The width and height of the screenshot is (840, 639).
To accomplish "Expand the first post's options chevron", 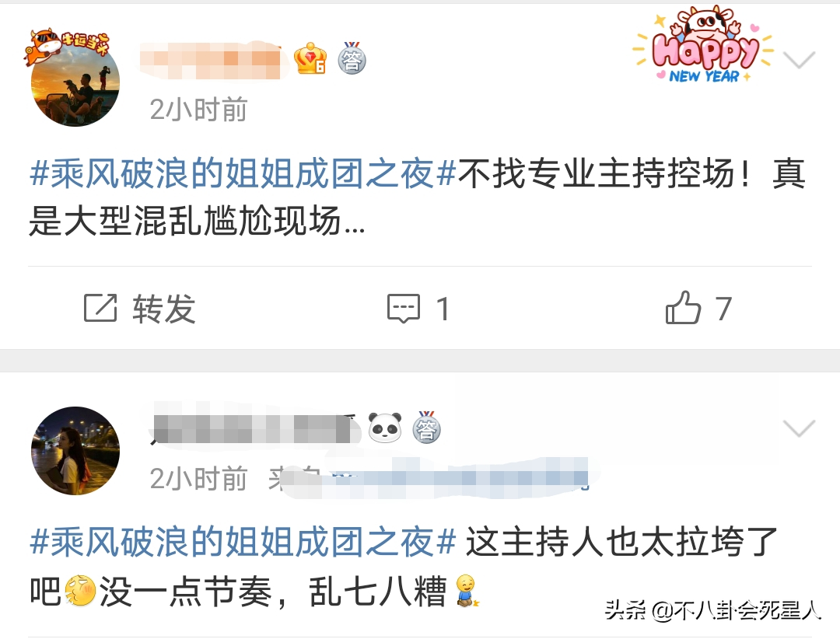I will pyautogui.click(x=799, y=59).
